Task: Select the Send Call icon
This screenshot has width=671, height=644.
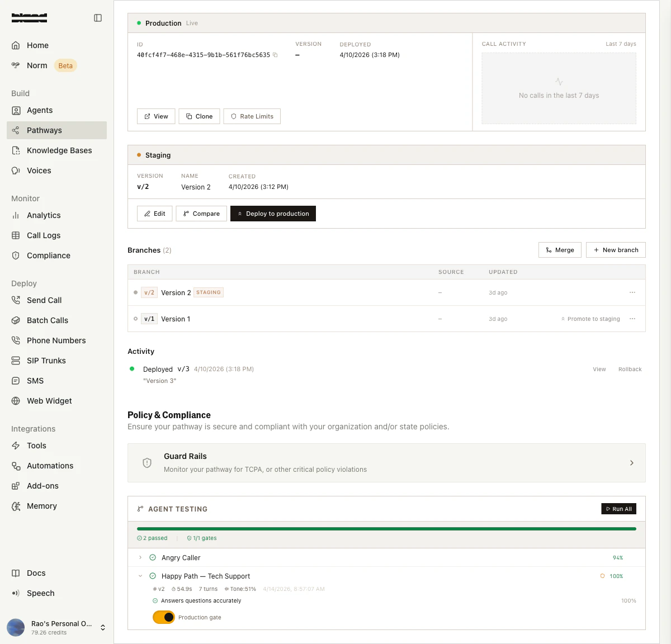Action: 16,300
